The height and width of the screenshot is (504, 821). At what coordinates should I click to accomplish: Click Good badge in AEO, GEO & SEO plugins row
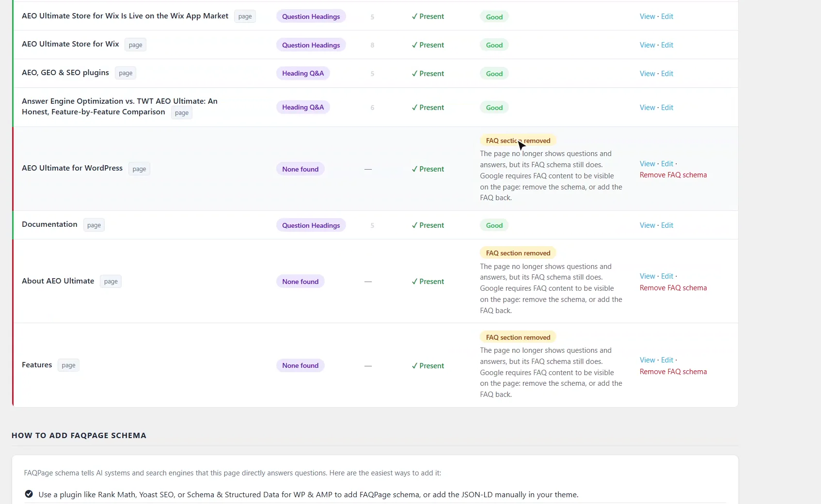tap(494, 74)
